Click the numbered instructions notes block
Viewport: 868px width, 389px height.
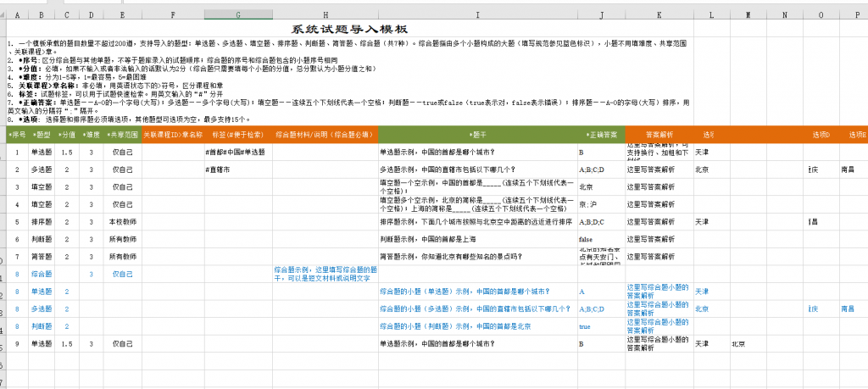click(x=350, y=81)
